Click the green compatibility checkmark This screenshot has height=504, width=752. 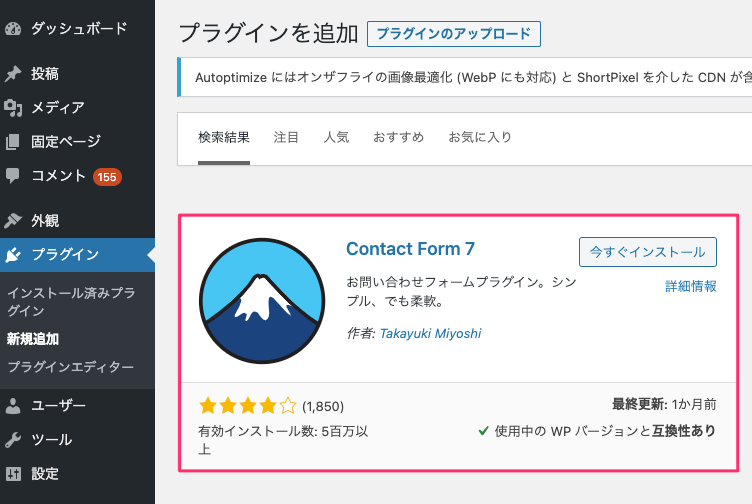pyautogui.click(x=483, y=431)
